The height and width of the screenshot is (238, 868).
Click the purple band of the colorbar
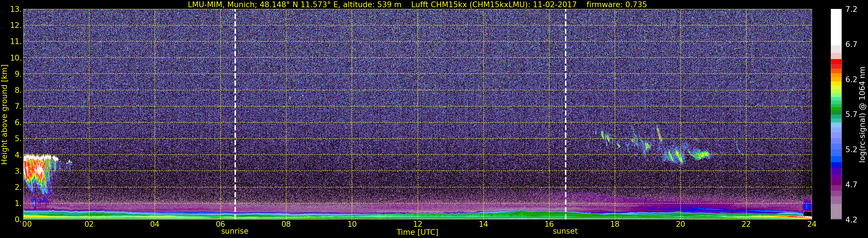pos(836,177)
